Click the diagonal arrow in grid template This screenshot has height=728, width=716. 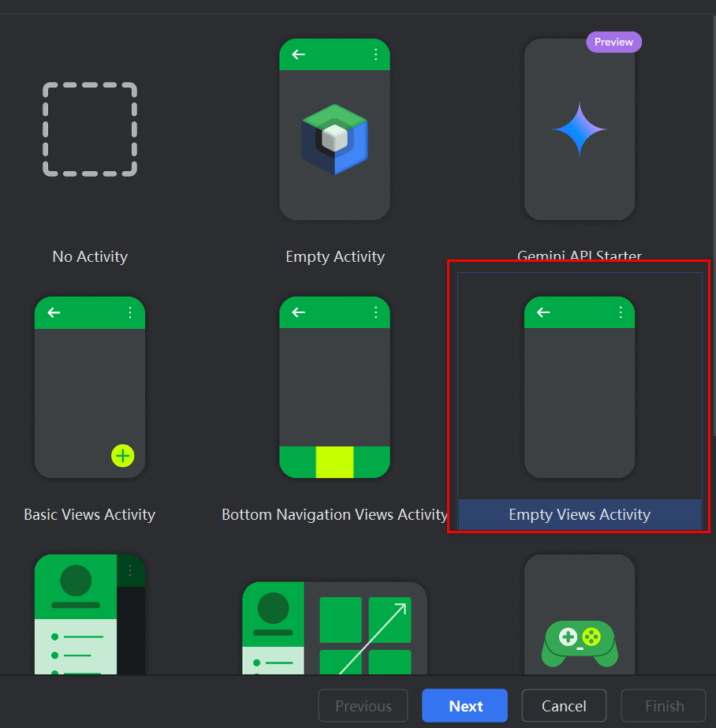373,638
